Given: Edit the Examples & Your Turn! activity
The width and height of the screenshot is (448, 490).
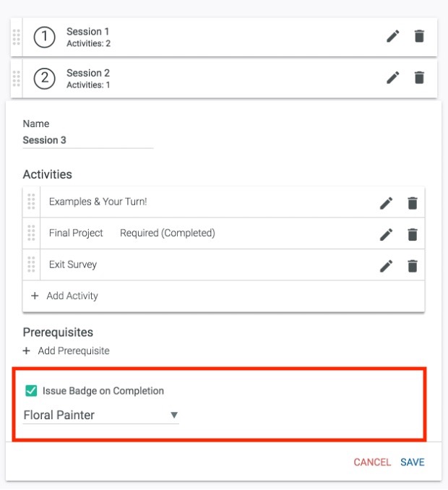Looking at the screenshot, I should [387, 203].
